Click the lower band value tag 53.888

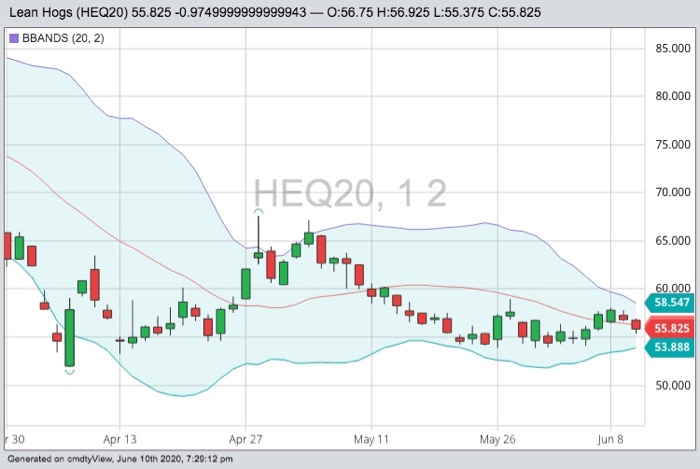671,347
